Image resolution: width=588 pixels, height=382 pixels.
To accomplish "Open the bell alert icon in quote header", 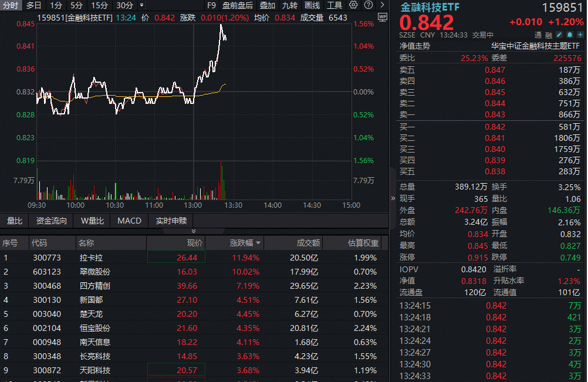I will click(x=570, y=35).
